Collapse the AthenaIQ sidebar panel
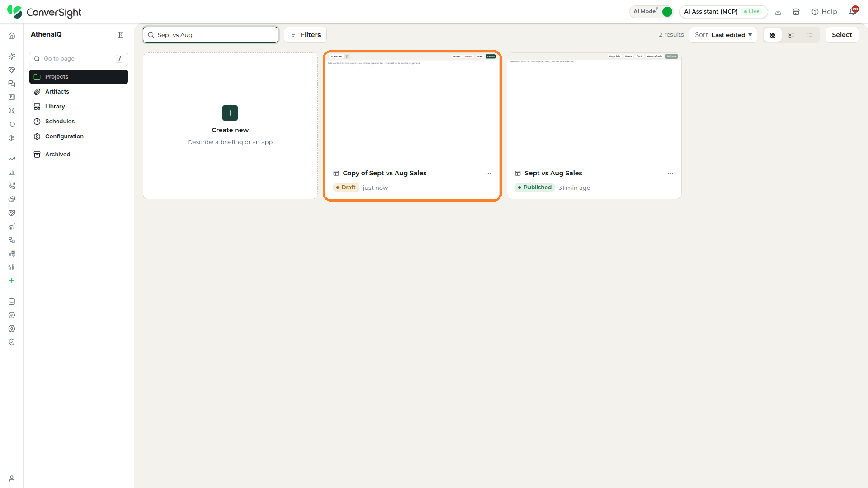The width and height of the screenshot is (868, 488). [x=120, y=35]
